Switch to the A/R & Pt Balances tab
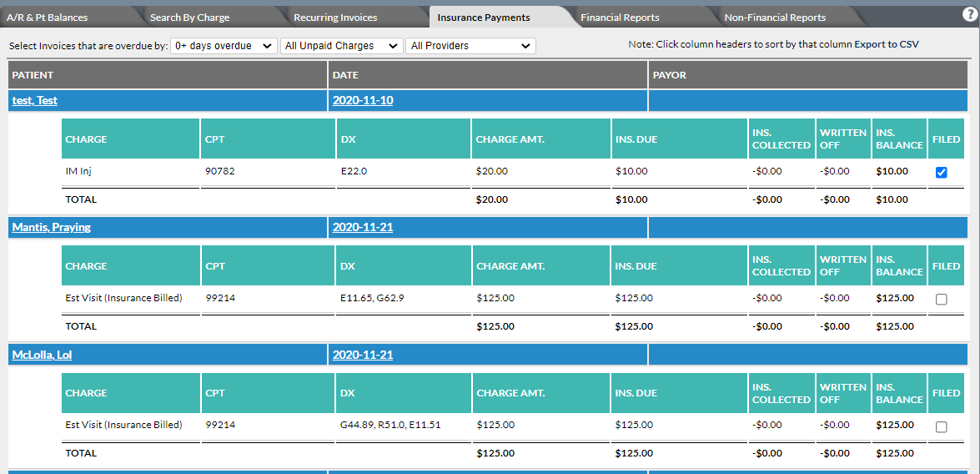980x474 pixels. point(47,18)
